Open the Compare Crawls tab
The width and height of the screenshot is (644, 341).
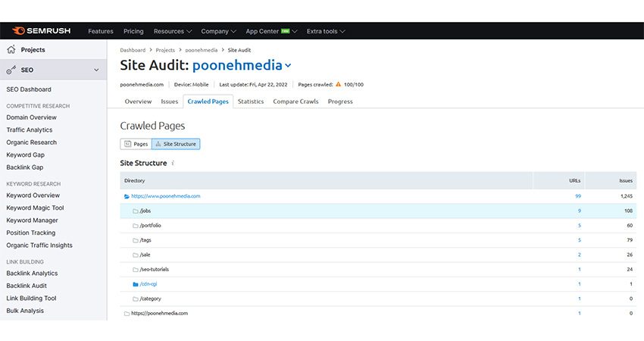coord(295,102)
